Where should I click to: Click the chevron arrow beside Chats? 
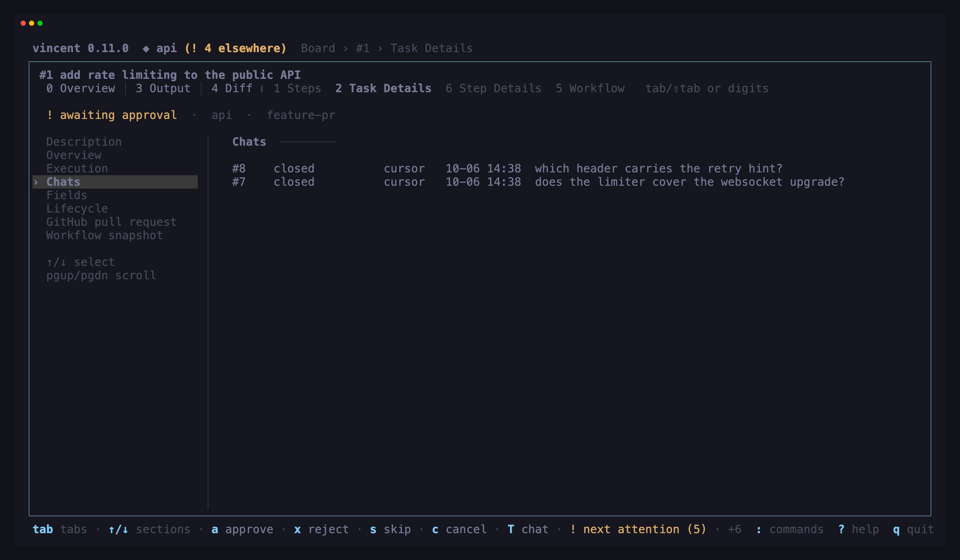[36, 182]
